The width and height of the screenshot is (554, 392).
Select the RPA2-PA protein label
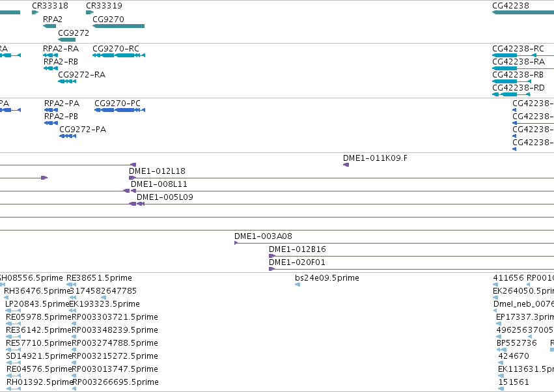click(x=62, y=104)
